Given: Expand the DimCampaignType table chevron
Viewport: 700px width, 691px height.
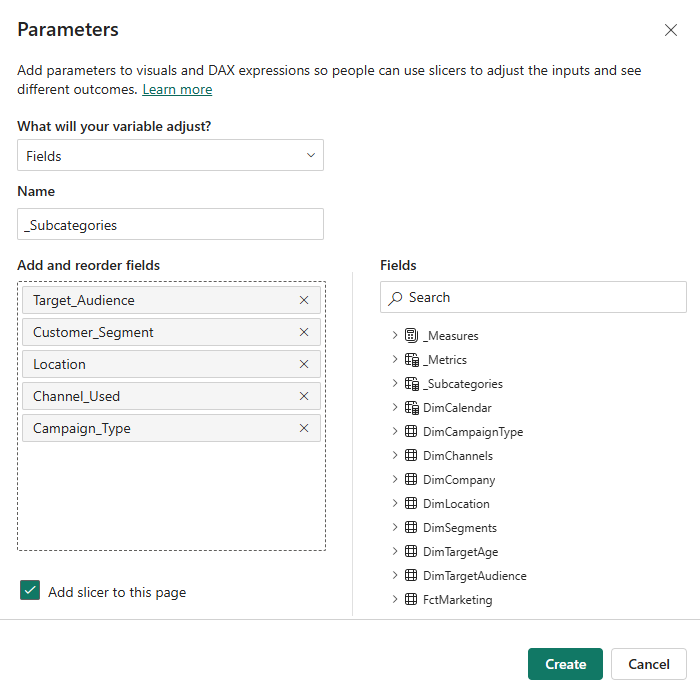Looking at the screenshot, I should tap(395, 432).
